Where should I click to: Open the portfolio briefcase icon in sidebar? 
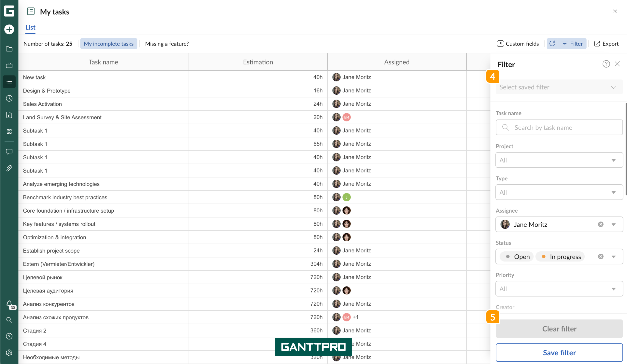click(9, 65)
